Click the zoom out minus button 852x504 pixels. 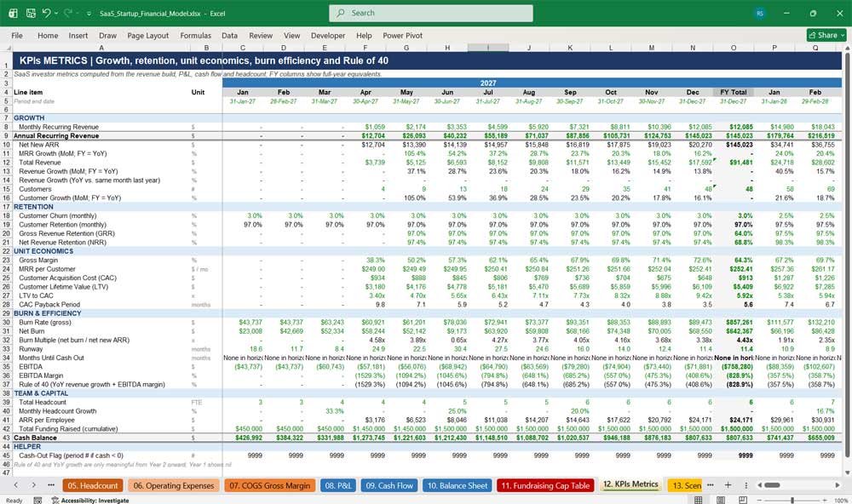(759, 501)
